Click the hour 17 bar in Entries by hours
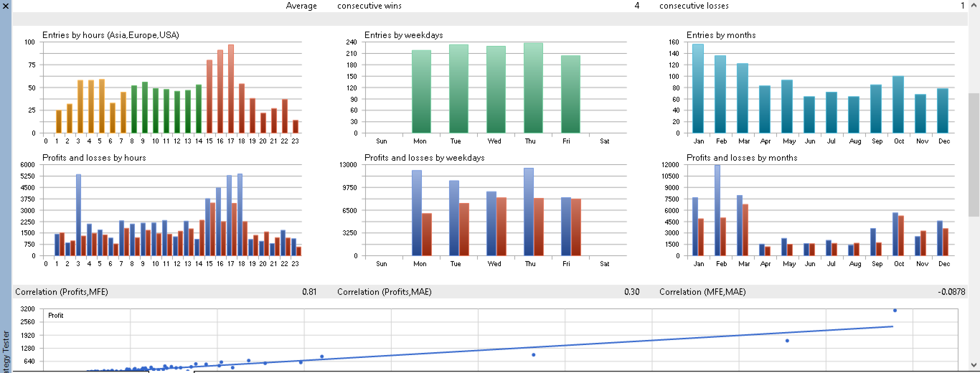This screenshot has height=373, width=980. [x=231, y=89]
